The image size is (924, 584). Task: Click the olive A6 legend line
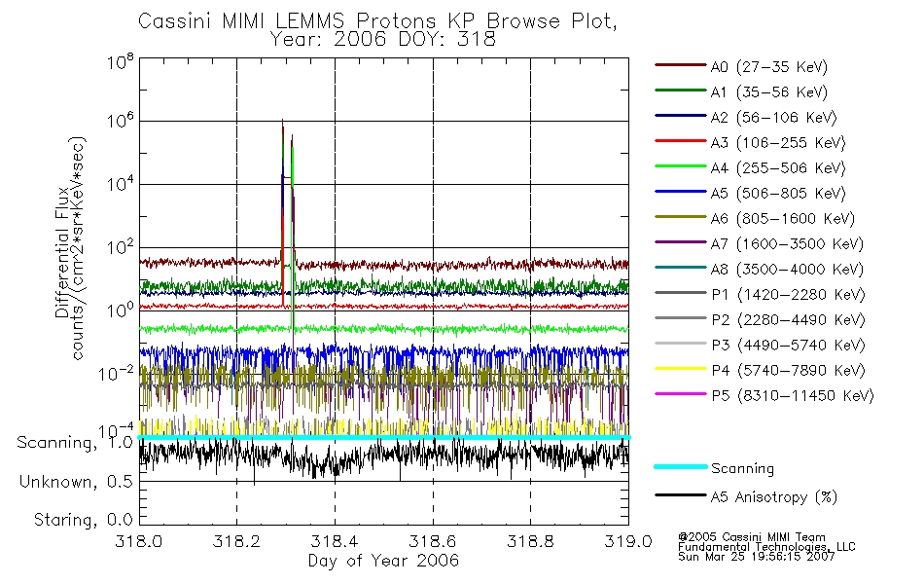pos(681,217)
